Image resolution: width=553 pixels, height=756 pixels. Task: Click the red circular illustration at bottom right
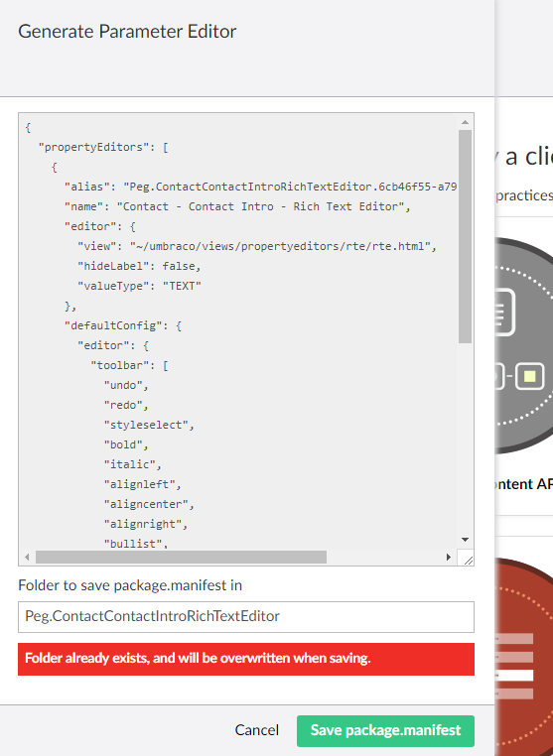coord(524,657)
